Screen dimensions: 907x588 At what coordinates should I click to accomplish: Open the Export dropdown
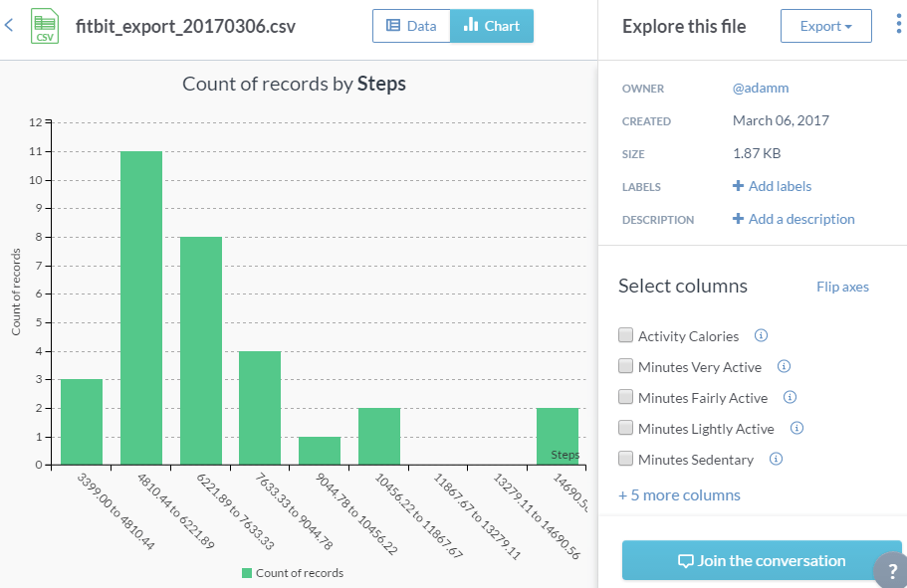coord(825,26)
